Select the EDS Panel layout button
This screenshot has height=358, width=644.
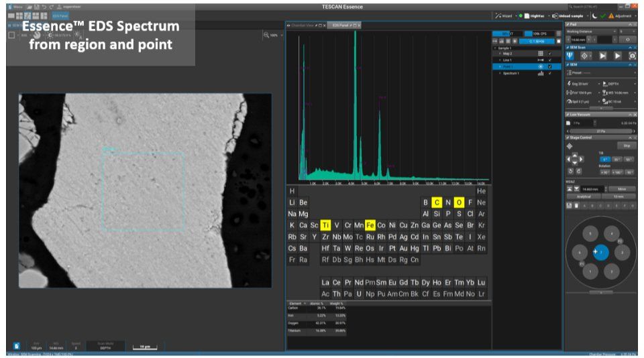pyautogui.click(x=60, y=15)
